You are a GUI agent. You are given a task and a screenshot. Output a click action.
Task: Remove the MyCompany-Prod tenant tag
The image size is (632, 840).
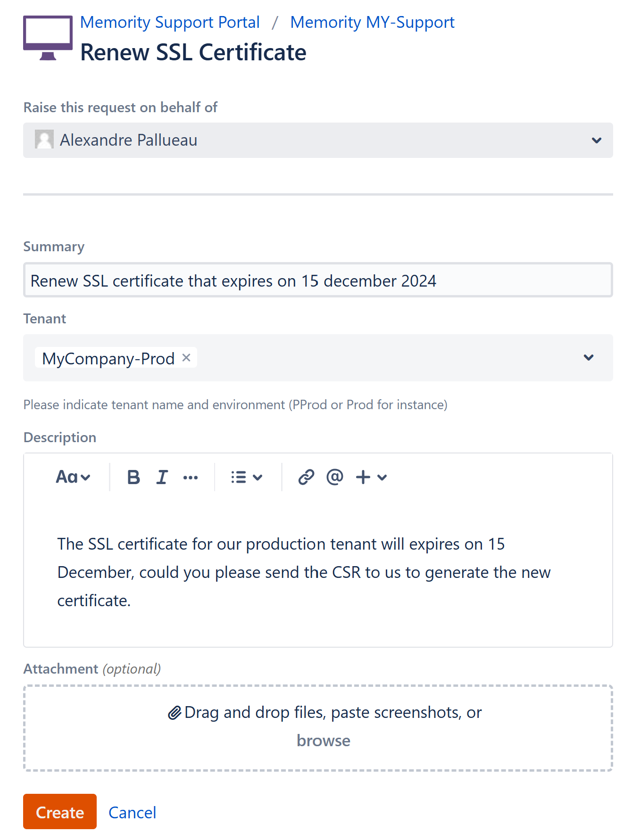pos(186,358)
